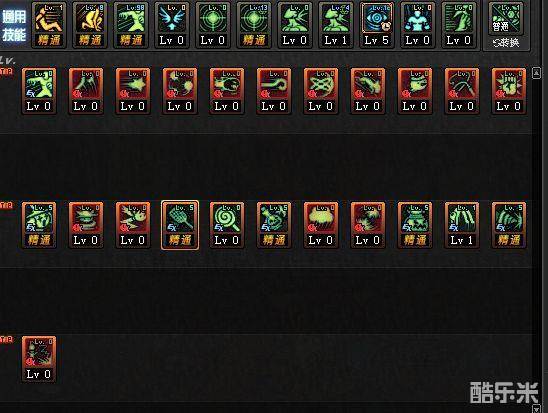Click the scrollbar down arrow
The height and width of the screenshot is (413, 548).
(x=536, y=408)
